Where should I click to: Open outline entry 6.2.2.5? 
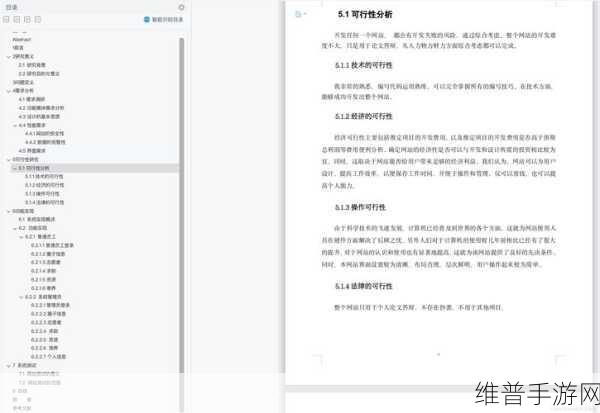[x=45, y=340]
